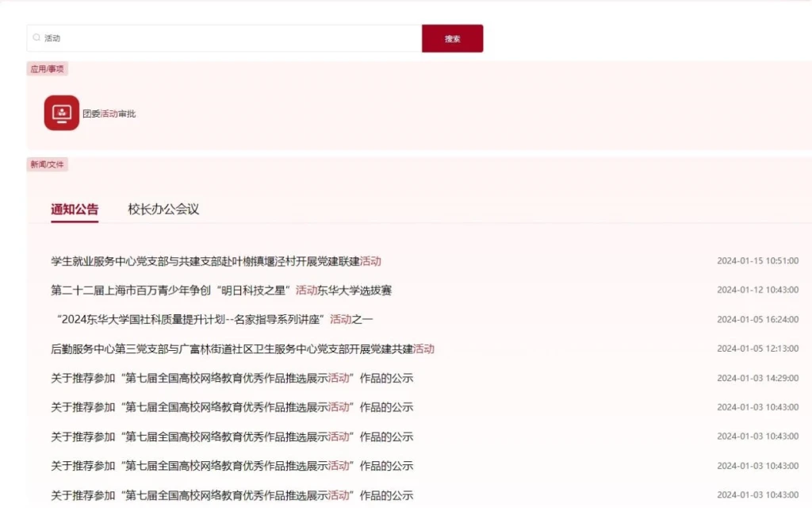Click the date 2024-01-03 14:29:00
The height and width of the screenshot is (508, 812).
pos(757,378)
